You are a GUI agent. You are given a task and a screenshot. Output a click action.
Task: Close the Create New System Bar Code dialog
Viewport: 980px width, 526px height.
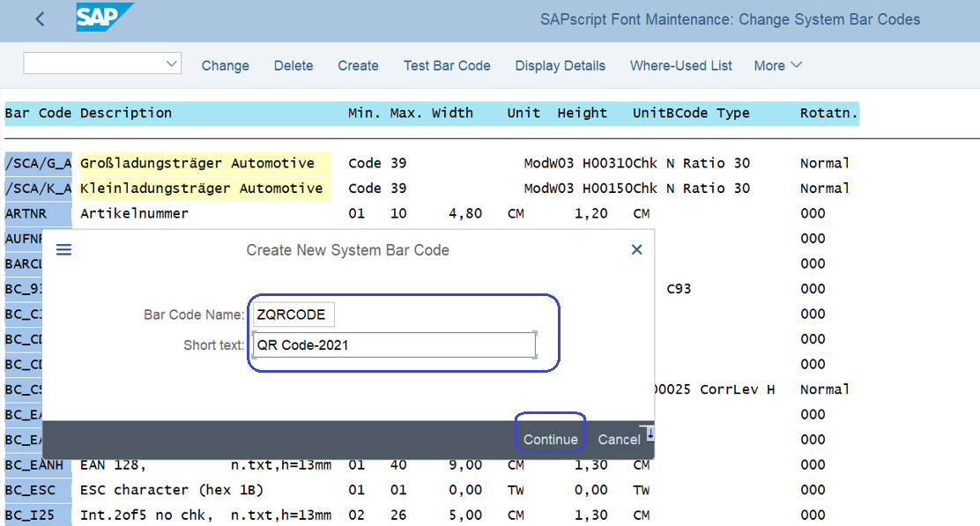[x=636, y=249]
